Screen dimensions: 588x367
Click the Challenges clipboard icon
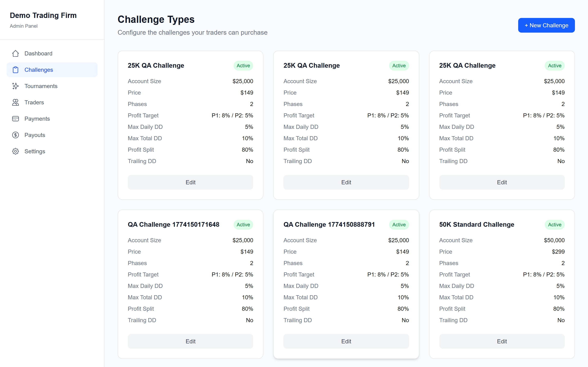coord(15,70)
